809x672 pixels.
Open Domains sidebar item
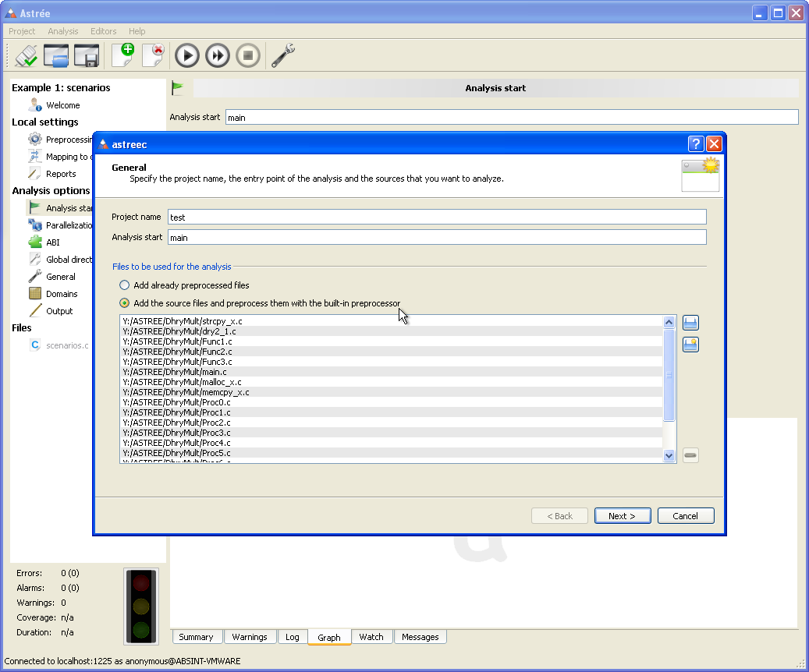(x=62, y=294)
